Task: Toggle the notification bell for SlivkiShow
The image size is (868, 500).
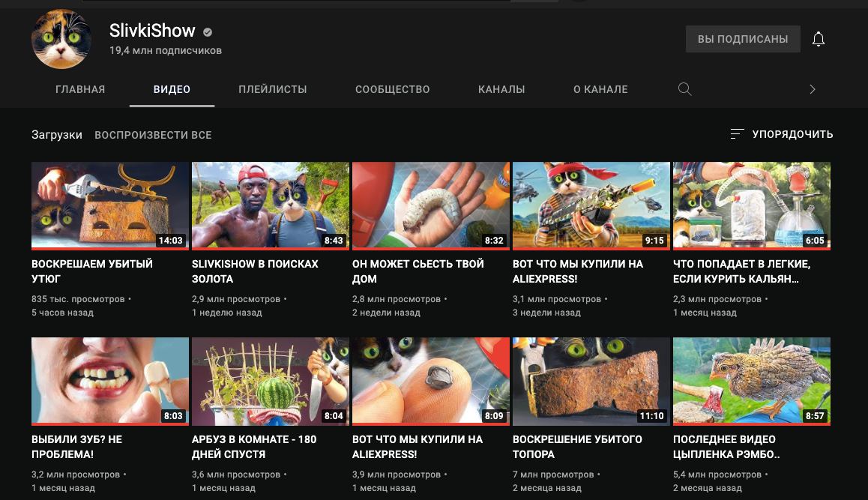Action: pos(819,39)
